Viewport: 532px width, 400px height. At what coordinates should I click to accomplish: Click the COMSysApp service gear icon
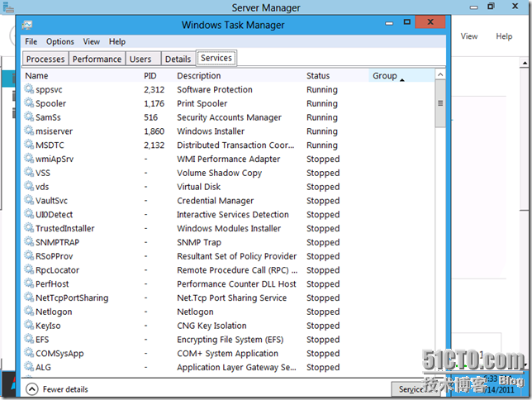(x=29, y=354)
